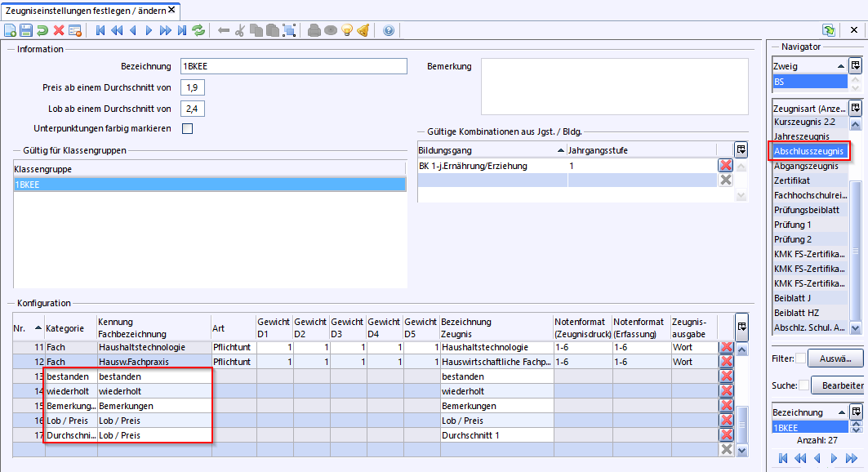Viewport: 868px width, 472px height.
Task: Save changes with the floppy disk icon
Action: pyautogui.click(x=26, y=30)
